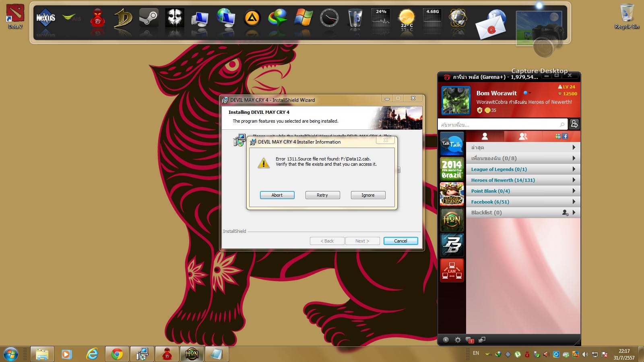This screenshot has width=644, height=362.
Task: Expand the Facebook (6/51) friends group
Action: point(523,202)
